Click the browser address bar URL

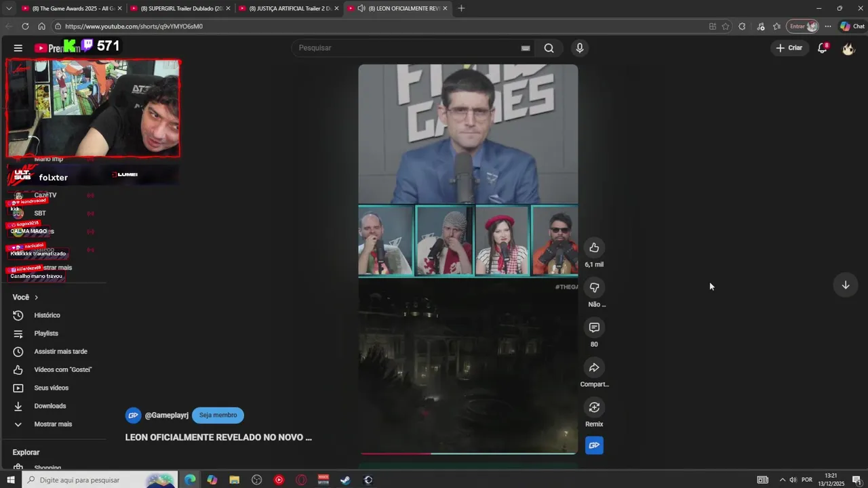click(x=134, y=26)
